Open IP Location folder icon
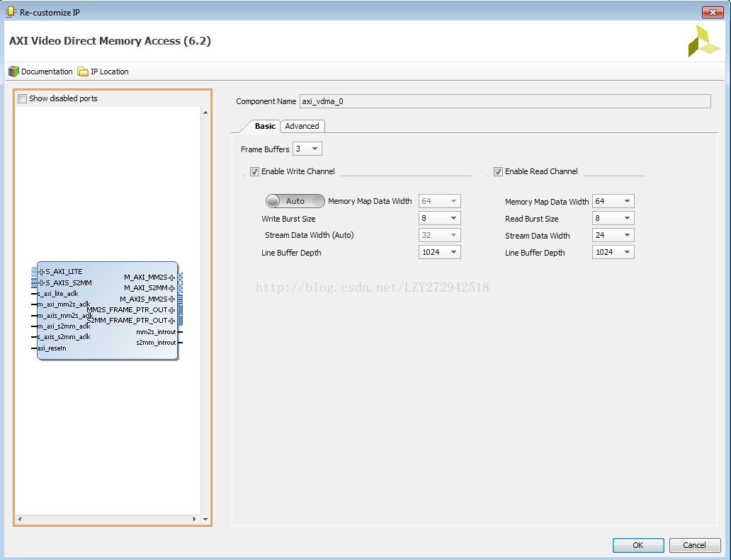This screenshot has width=731, height=560. (x=83, y=72)
